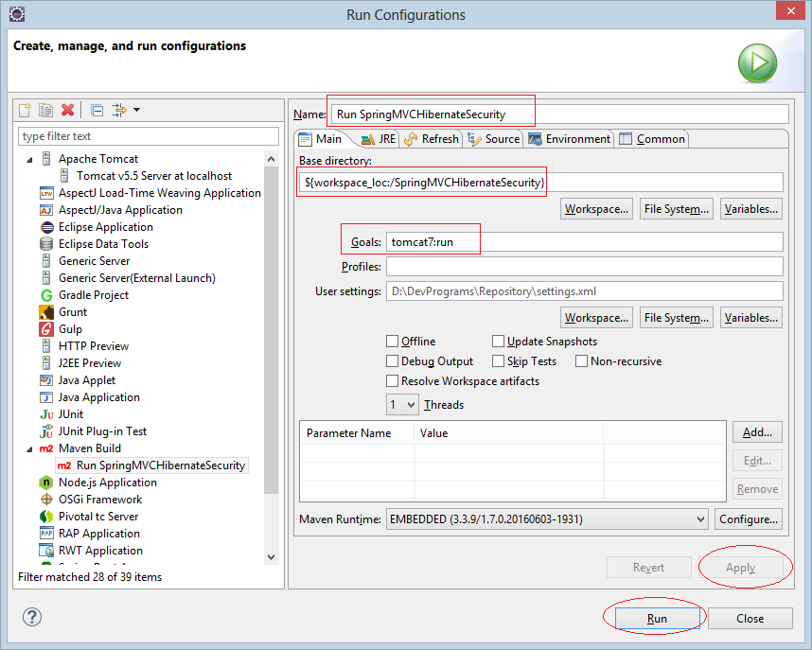812x650 pixels.
Task: Enable Resolve Workspace artifacts checkbox
Action: [x=393, y=381]
